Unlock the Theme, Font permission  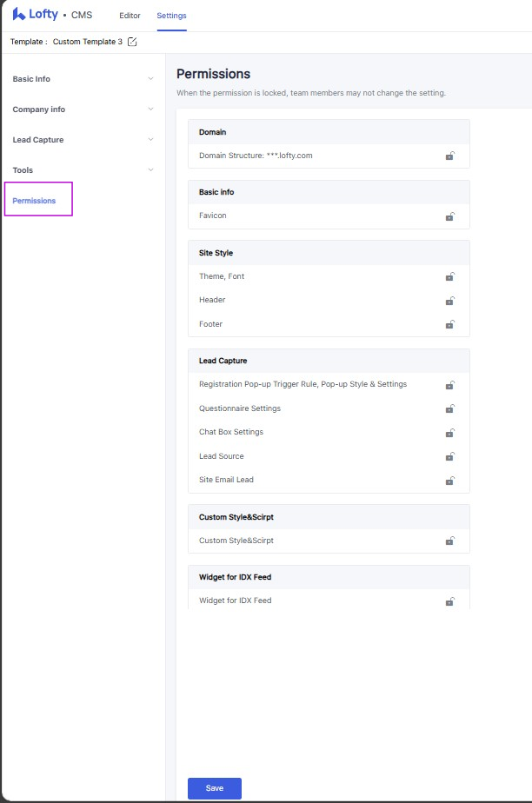pos(450,277)
